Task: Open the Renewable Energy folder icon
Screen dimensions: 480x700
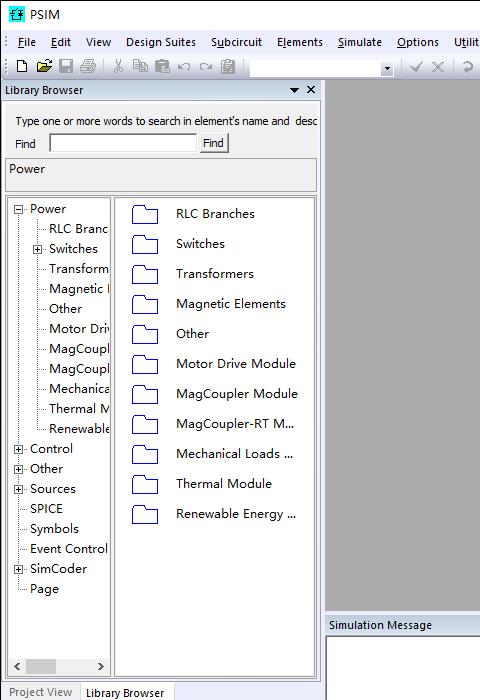Action: [x=145, y=514]
